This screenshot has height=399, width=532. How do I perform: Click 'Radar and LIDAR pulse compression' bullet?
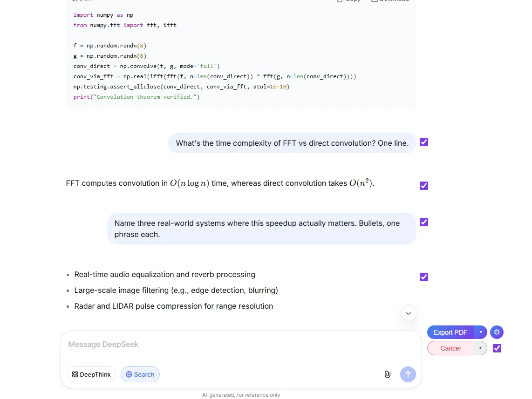click(174, 306)
